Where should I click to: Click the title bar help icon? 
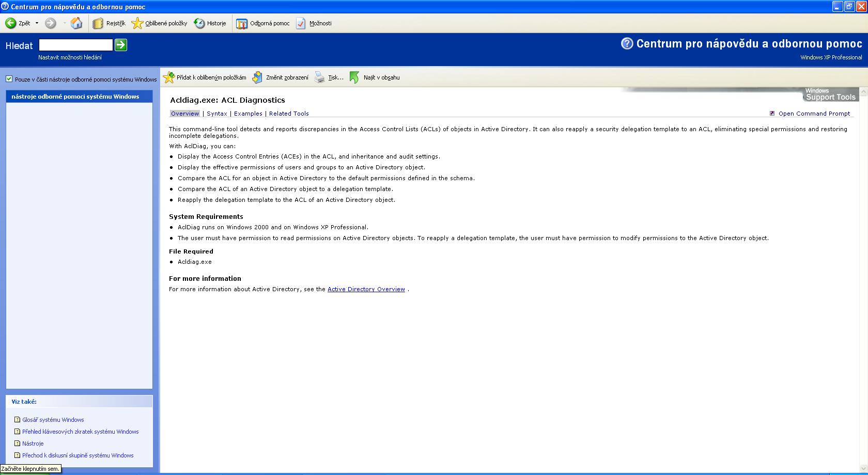tap(5, 7)
